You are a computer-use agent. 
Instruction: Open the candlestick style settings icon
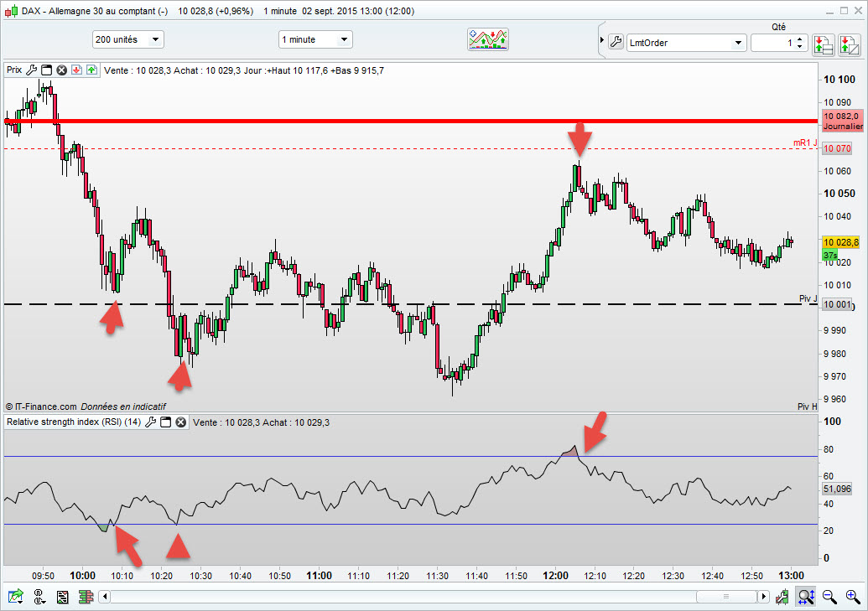pyautogui.click(x=782, y=596)
